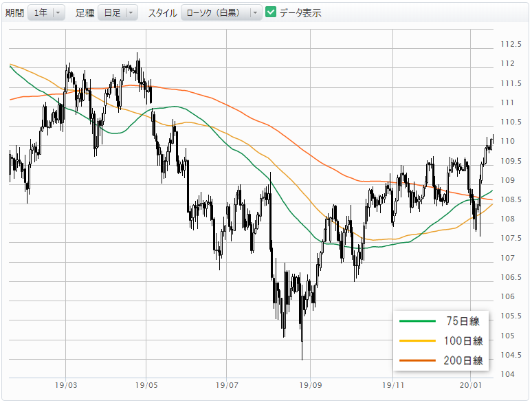Click the 107.5 price axis label

(x=511, y=238)
